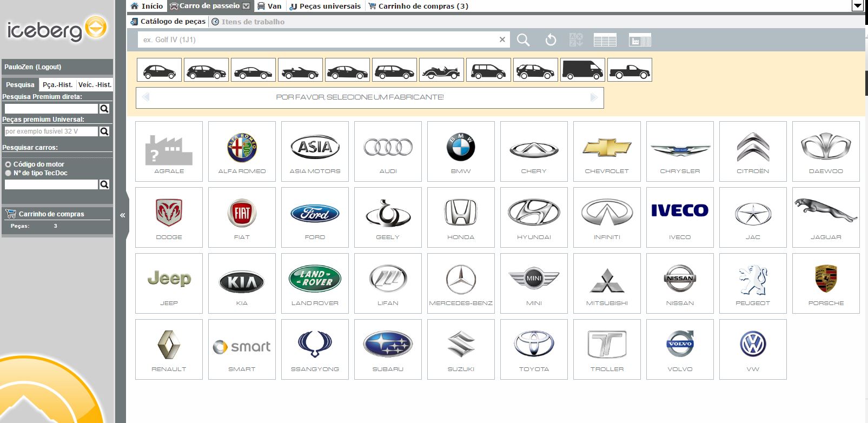
Task: Choose the Mercedes-Benz manufacturer tile
Action: pyautogui.click(x=461, y=283)
